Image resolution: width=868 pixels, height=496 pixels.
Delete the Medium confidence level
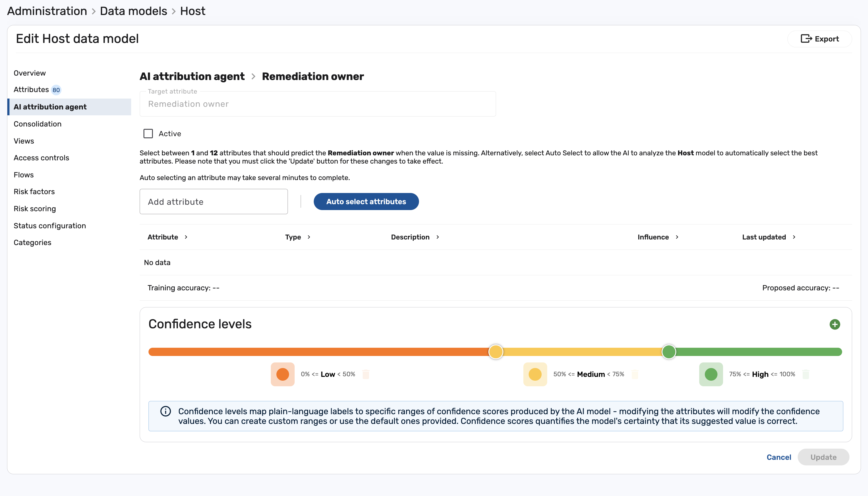635,374
